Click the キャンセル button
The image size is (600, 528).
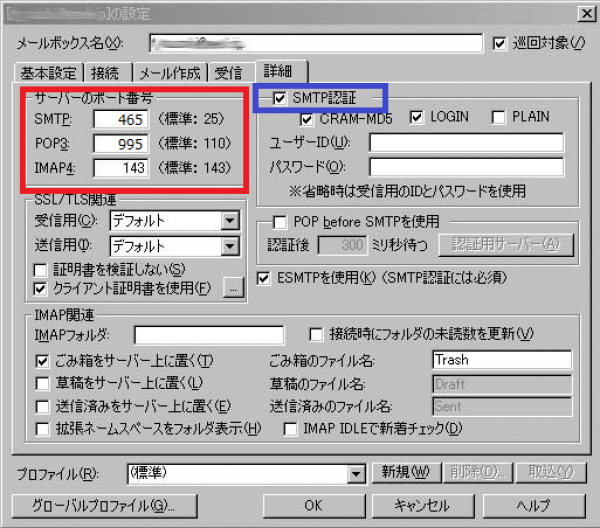tap(421, 505)
